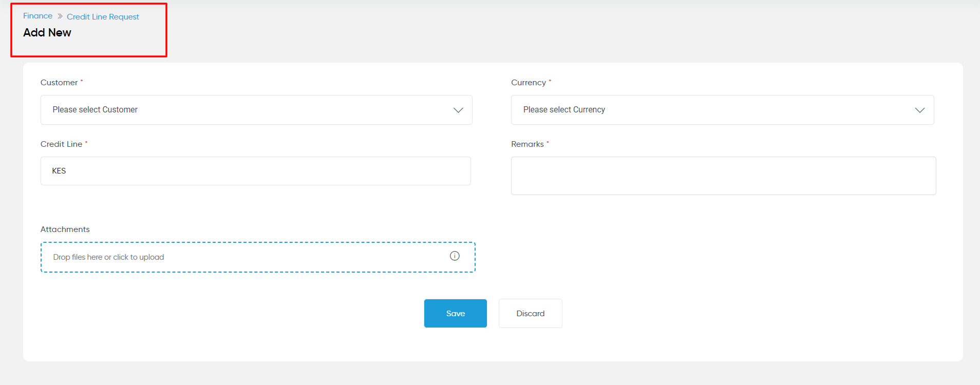980x385 pixels.
Task: Click the Attachments section label
Action: click(x=65, y=229)
